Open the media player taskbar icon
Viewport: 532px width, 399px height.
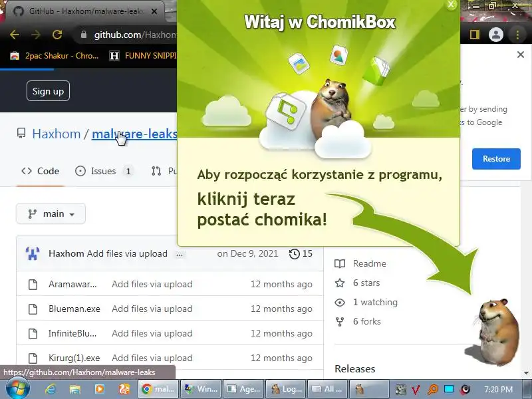click(99, 389)
